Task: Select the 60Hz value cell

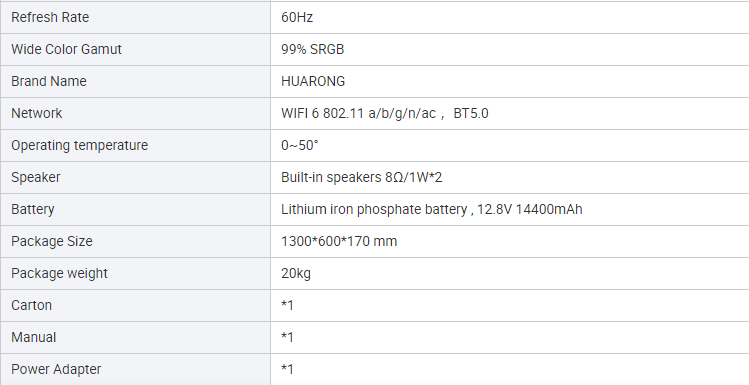Action: pyautogui.click(x=510, y=17)
